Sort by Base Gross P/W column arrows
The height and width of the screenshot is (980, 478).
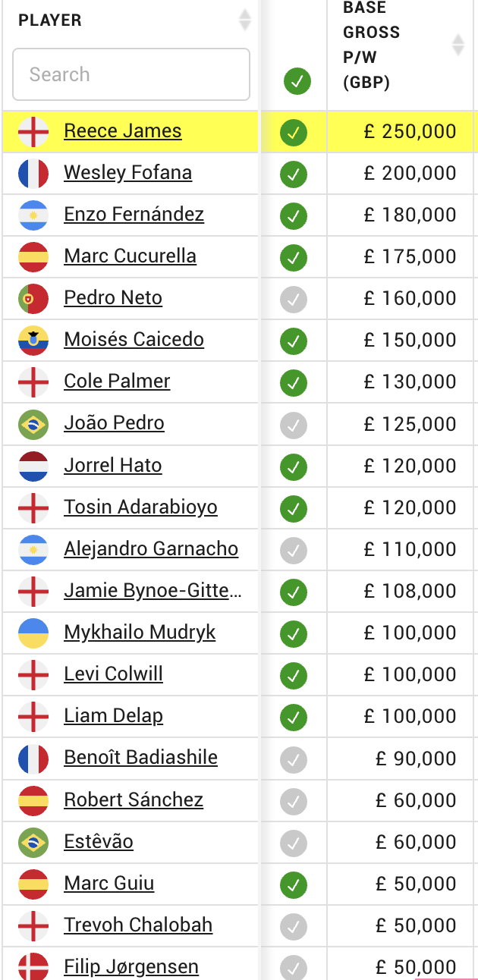click(x=458, y=45)
